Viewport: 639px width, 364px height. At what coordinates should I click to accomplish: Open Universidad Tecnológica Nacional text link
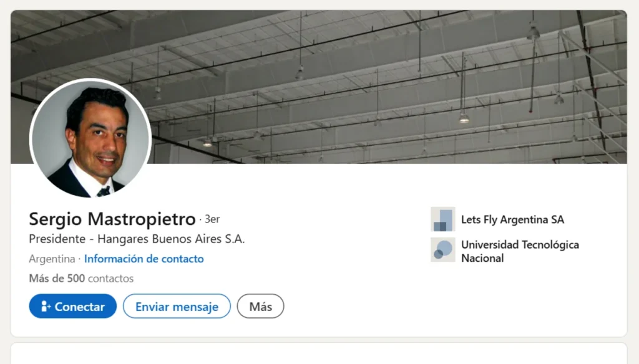pyautogui.click(x=520, y=251)
